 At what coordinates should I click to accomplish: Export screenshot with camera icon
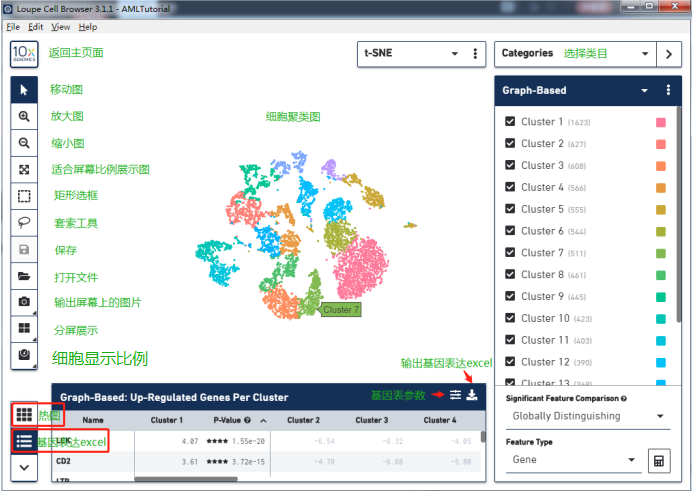[24, 302]
